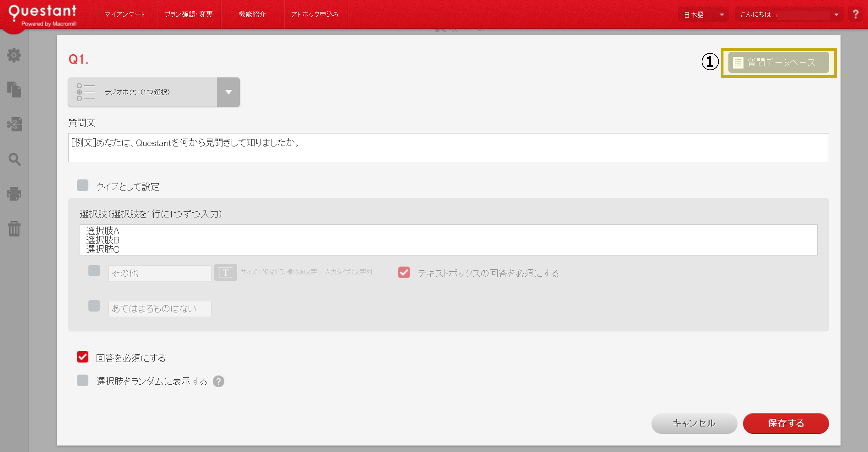The image size is (868, 452).
Task: Uncheck 回答を必須にする checkbox
Action: (x=83, y=357)
